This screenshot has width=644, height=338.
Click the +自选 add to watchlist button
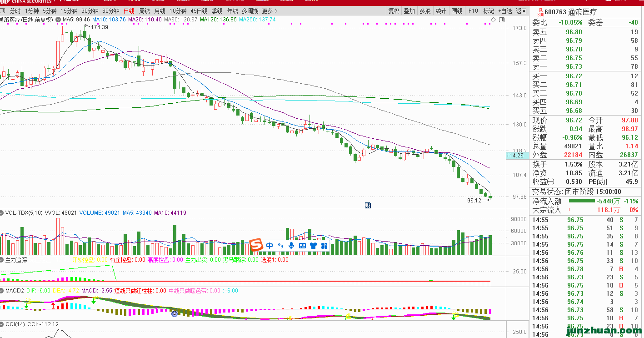(x=504, y=11)
